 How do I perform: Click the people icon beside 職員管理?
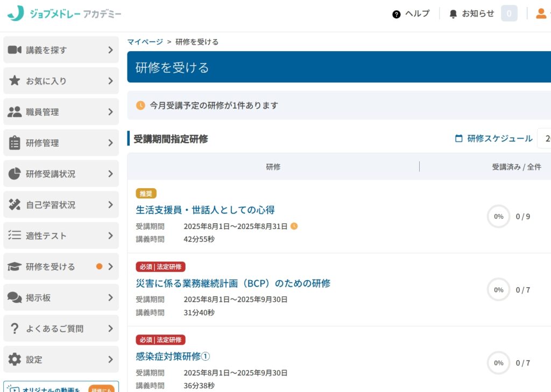[15, 112]
